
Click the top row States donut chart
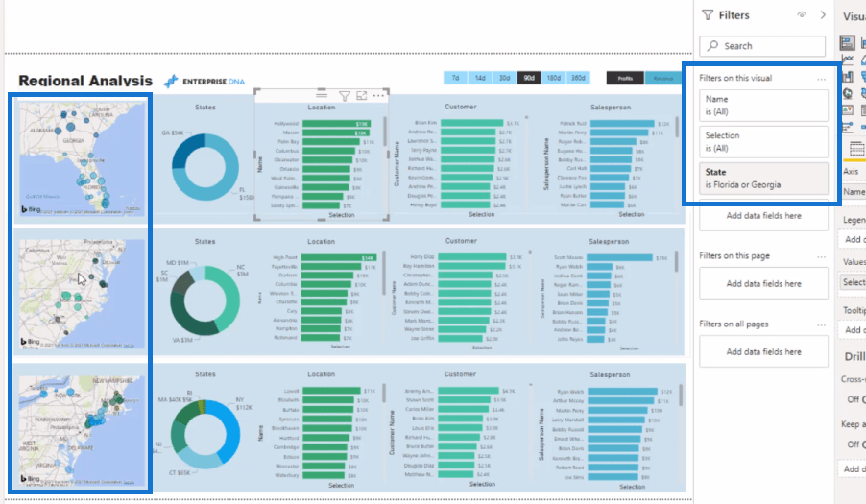tap(204, 167)
